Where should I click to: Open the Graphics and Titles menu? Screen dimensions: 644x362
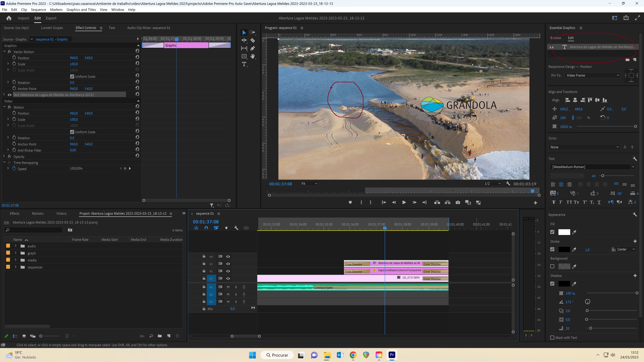[x=81, y=10]
